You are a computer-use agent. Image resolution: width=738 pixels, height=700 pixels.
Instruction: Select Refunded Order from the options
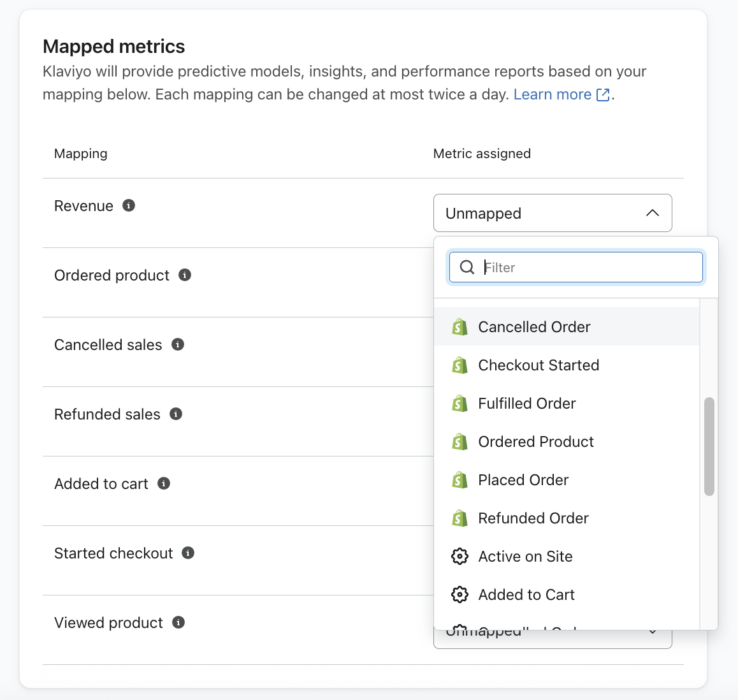pyautogui.click(x=533, y=518)
